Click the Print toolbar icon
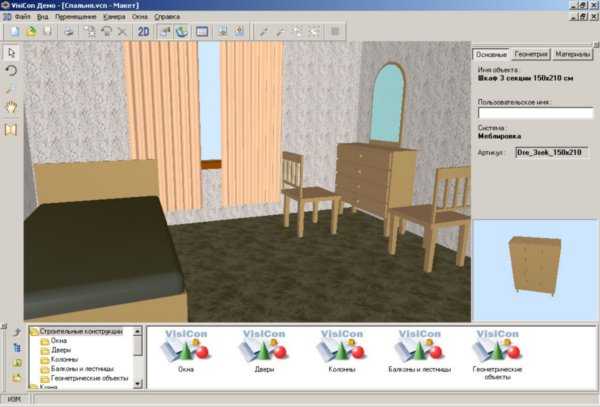Screen dimensions: 600x407 pyautogui.click(x=68, y=32)
